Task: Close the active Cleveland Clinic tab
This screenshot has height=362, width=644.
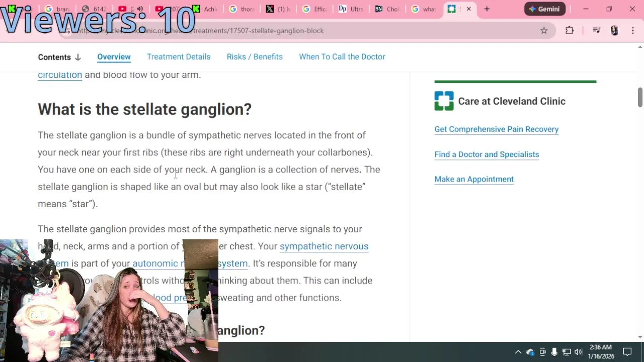Action: pos(469,9)
